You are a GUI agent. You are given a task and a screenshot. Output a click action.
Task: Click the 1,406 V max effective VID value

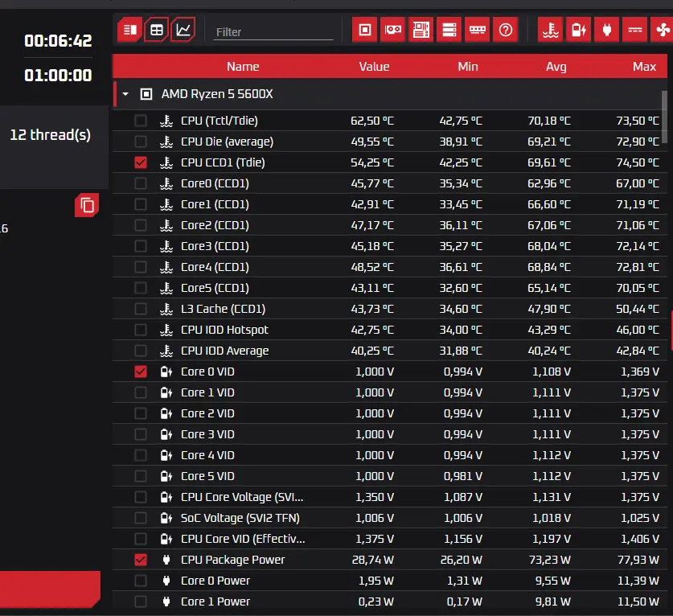[639, 539]
